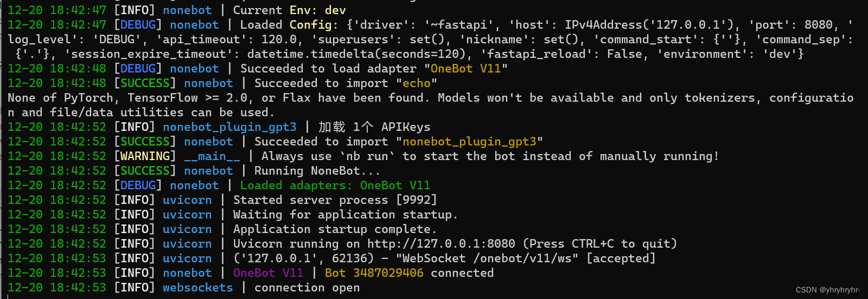
Task: Click the "connection open" message
Action: [x=307, y=287]
